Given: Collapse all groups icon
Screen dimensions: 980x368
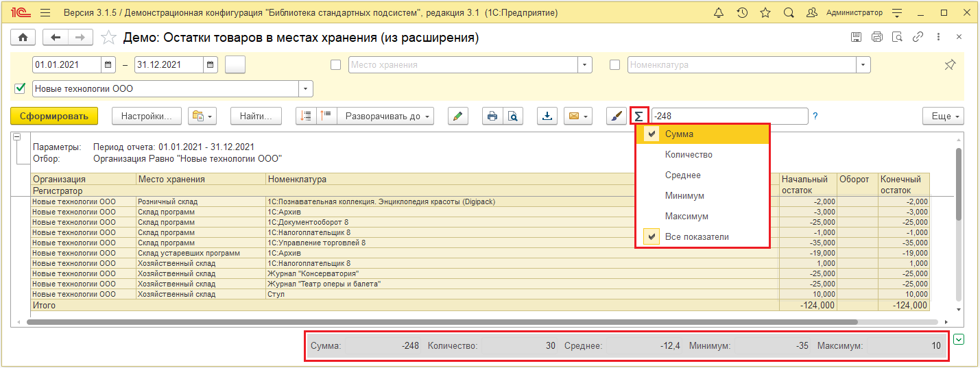Looking at the screenshot, I should 306,116.
